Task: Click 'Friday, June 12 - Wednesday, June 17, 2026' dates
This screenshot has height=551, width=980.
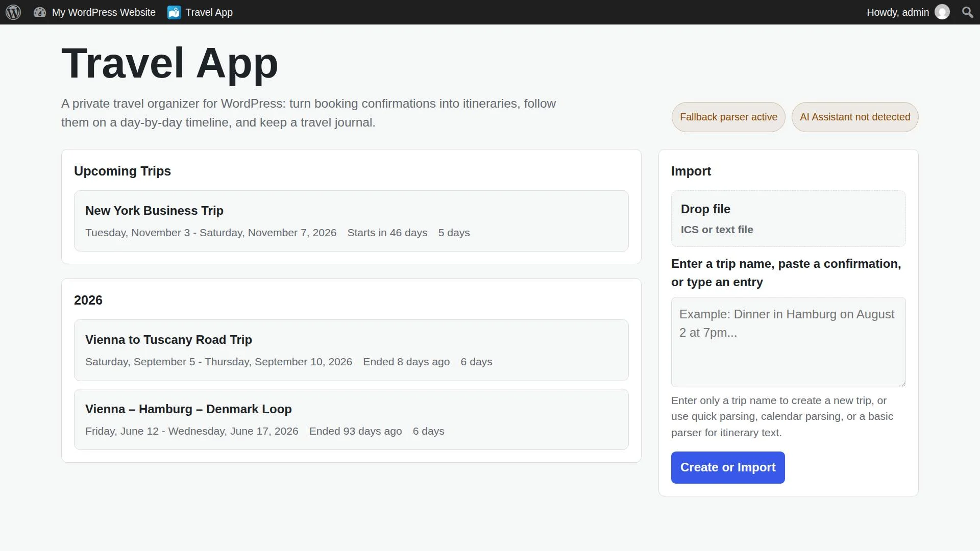Action: 192,431
